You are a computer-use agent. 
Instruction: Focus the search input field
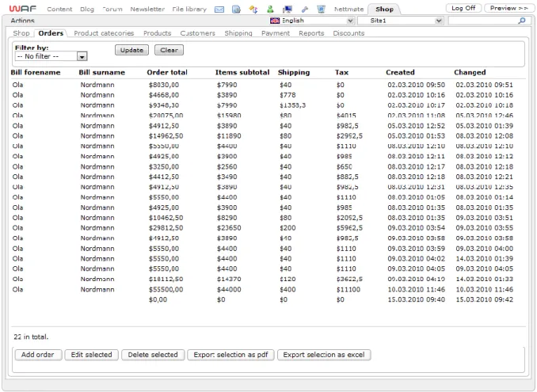(483, 21)
